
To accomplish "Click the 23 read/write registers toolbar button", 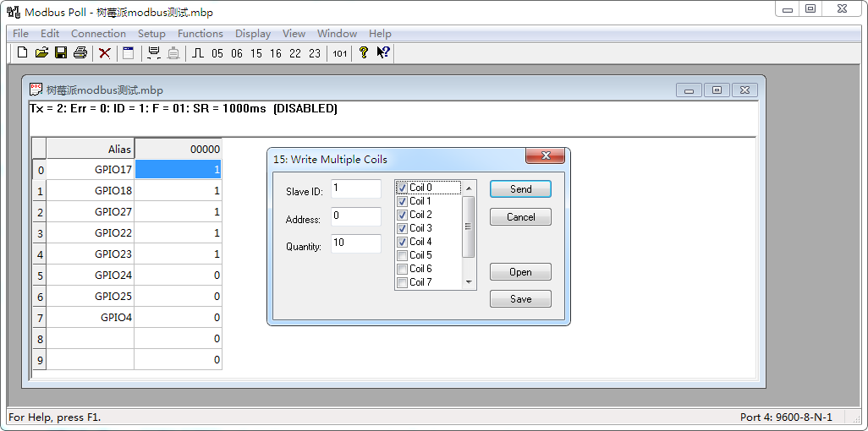I will point(315,53).
